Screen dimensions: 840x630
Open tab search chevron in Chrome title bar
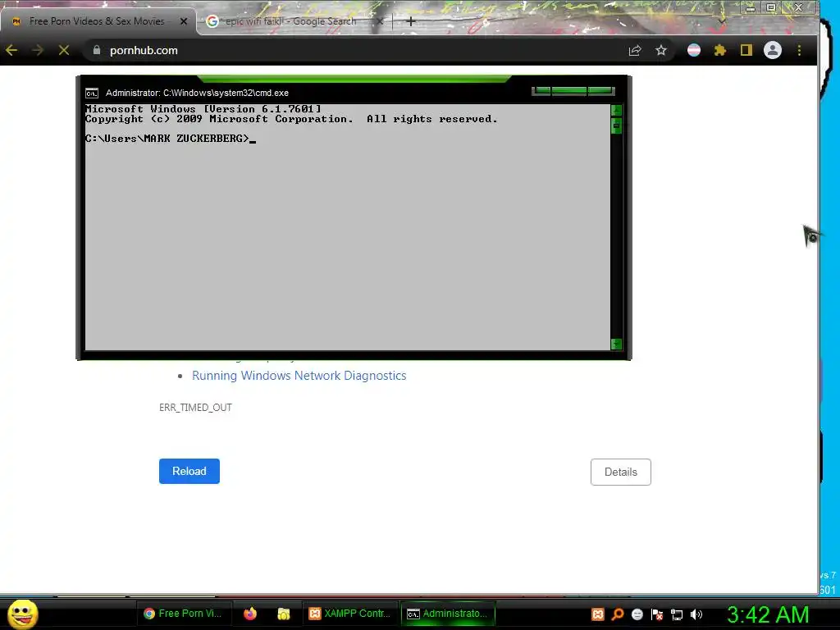[722, 21]
